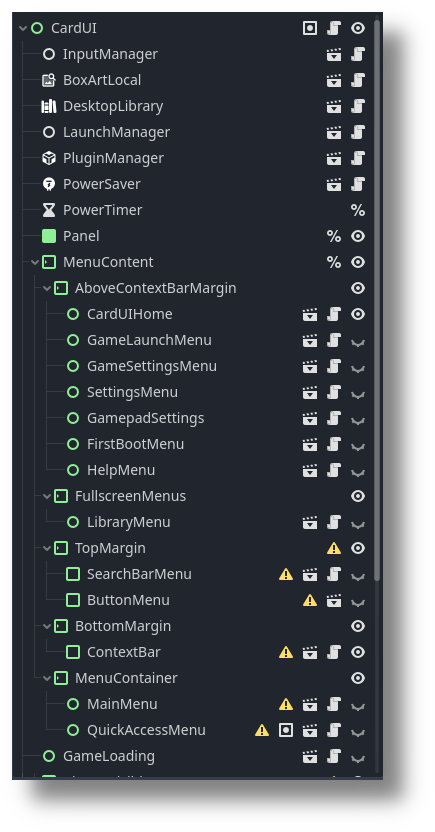Collapse the MenuContent tree branch

pyautogui.click(x=35, y=262)
